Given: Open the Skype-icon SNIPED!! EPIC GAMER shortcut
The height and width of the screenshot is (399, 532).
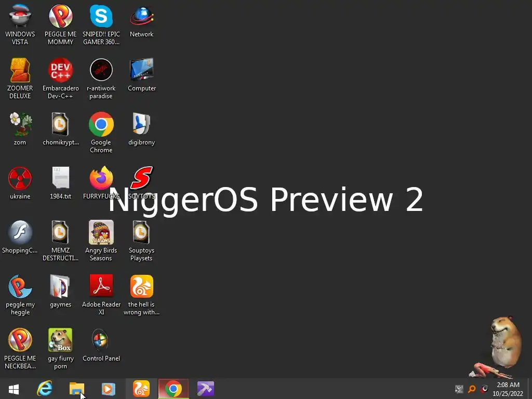Looking at the screenshot, I should (x=101, y=24).
